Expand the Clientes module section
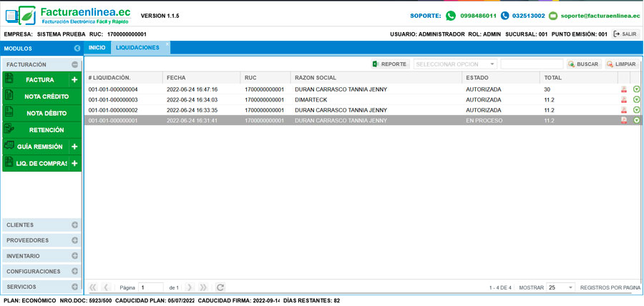Image resolution: width=644 pixels, height=306 pixels. point(74,224)
